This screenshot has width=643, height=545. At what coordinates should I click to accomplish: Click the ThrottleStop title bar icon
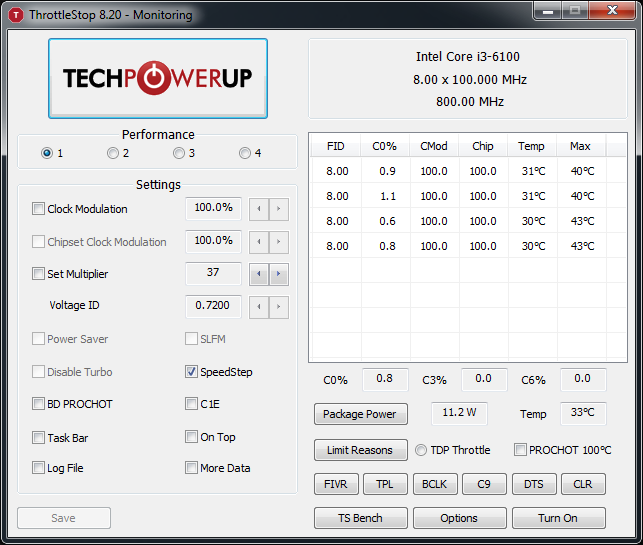pos(16,15)
